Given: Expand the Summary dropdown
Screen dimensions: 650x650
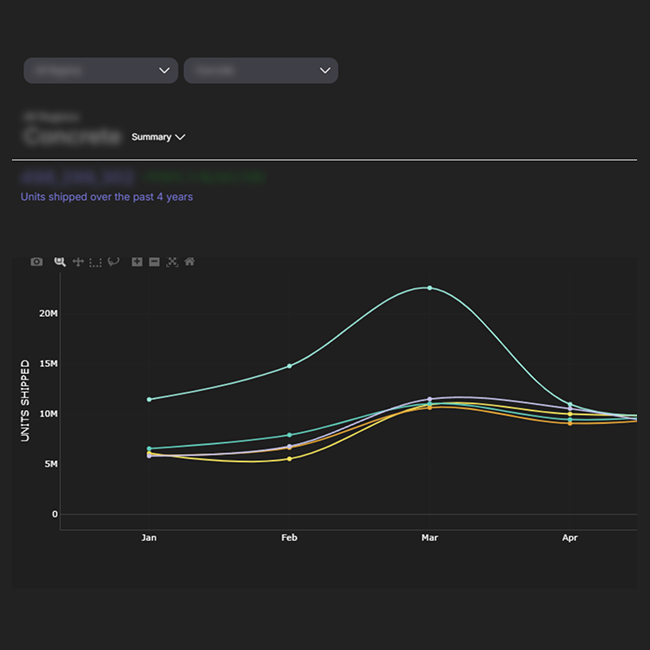Looking at the screenshot, I should [158, 137].
